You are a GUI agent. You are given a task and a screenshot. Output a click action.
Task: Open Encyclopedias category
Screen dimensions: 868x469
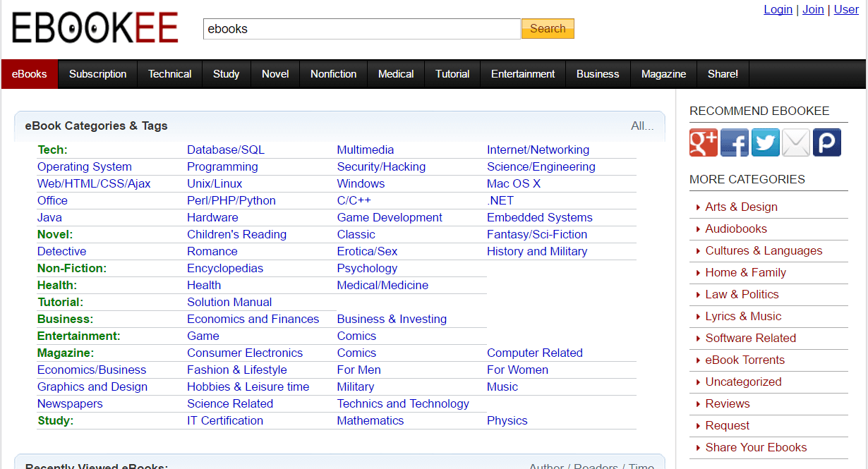coord(225,268)
